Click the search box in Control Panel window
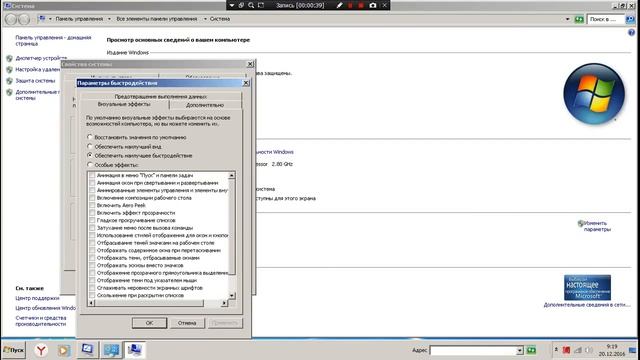Image resolution: width=640 pixels, height=360 pixels. (x=605, y=19)
